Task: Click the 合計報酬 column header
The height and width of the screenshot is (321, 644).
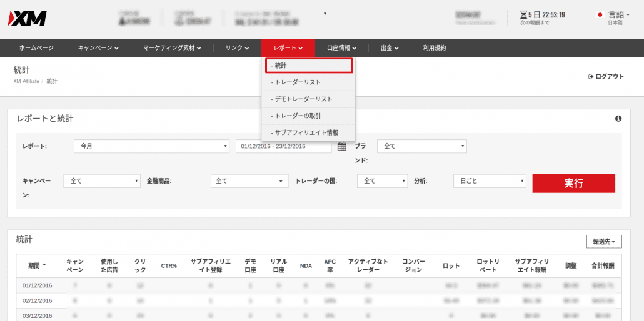Action: [603, 266]
